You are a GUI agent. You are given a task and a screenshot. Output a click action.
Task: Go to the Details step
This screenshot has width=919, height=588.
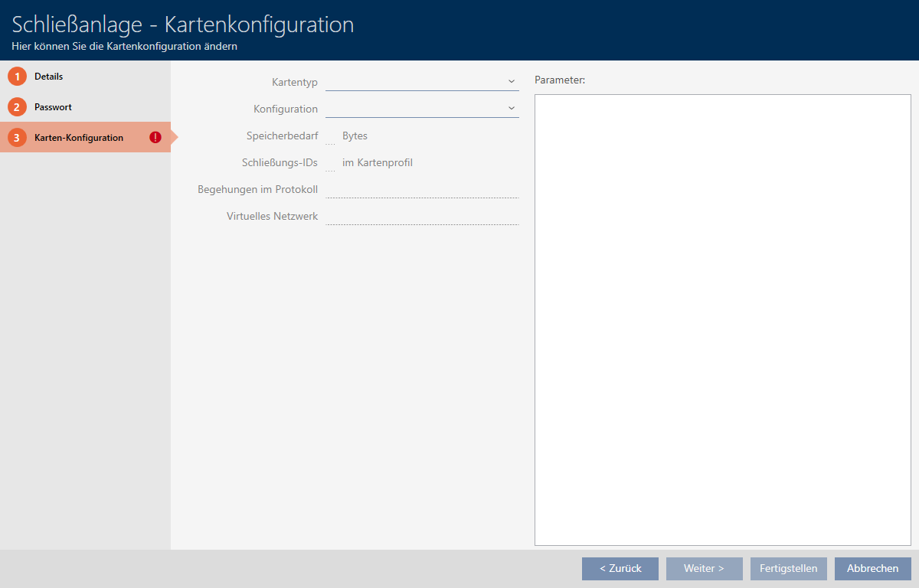point(48,77)
